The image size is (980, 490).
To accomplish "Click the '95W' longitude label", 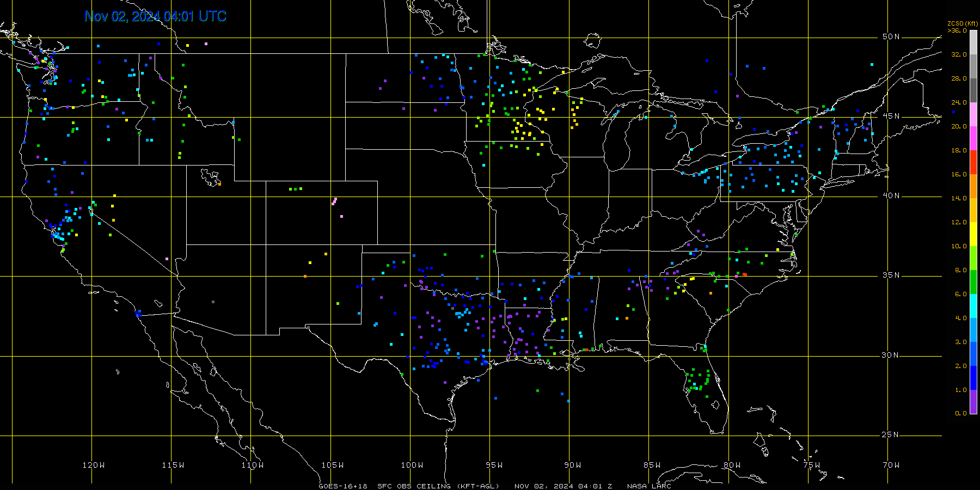I will click(494, 465).
